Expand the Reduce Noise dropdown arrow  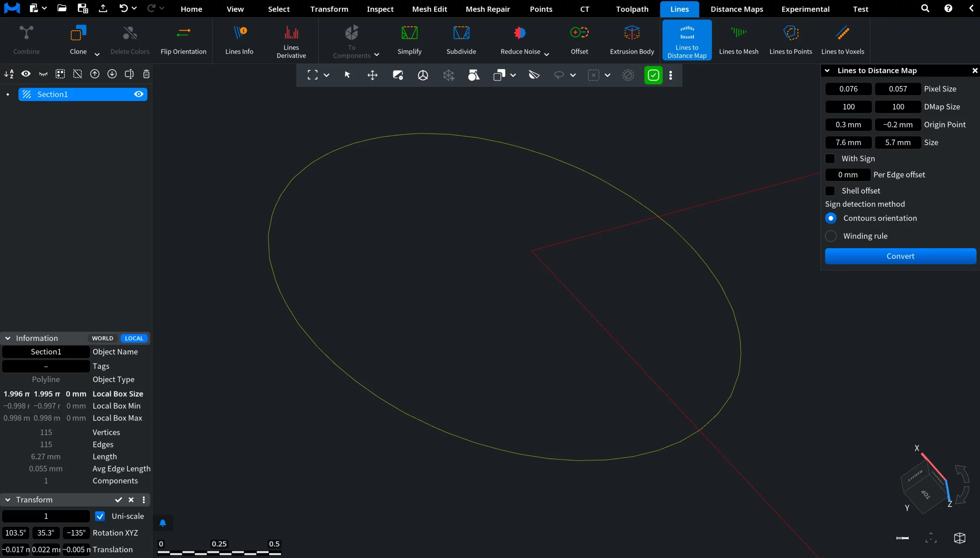(x=547, y=54)
